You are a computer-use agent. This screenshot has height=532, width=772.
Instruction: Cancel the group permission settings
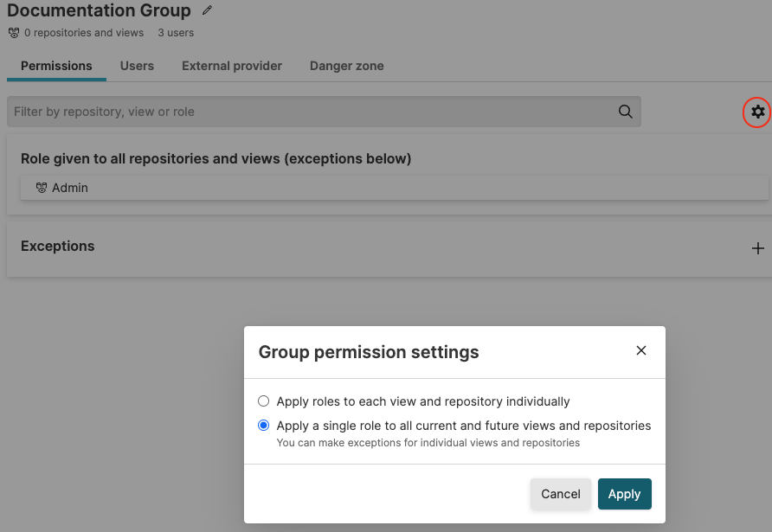[x=560, y=494]
